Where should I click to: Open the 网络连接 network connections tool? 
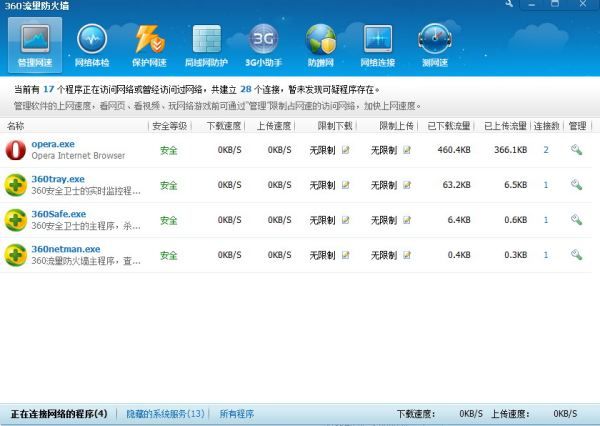pyautogui.click(x=378, y=45)
